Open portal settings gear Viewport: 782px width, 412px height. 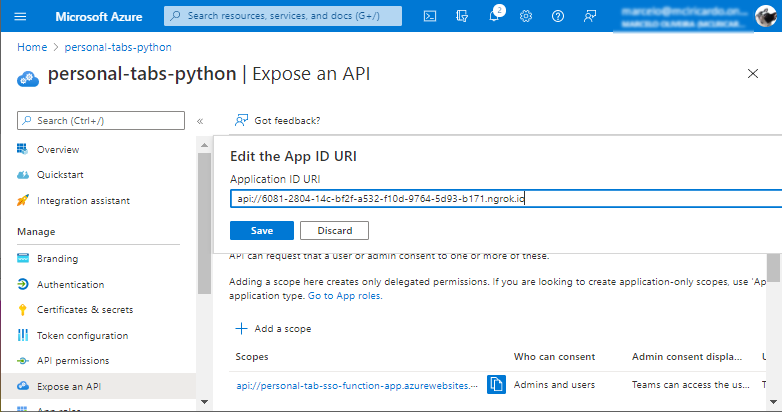526,16
